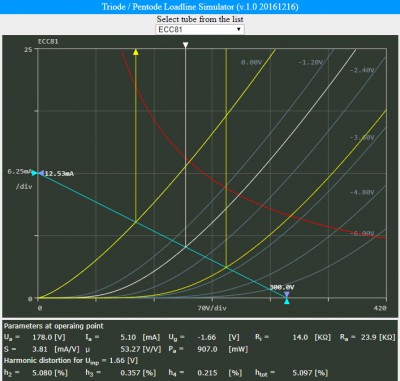Click the 'Select tube from the list' label
400x381 pixels.
(x=200, y=19)
